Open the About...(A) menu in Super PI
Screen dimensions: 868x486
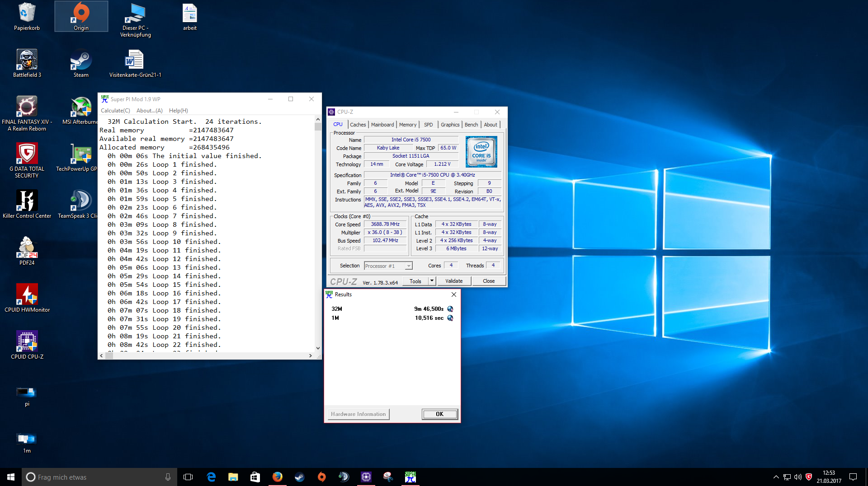coord(150,111)
